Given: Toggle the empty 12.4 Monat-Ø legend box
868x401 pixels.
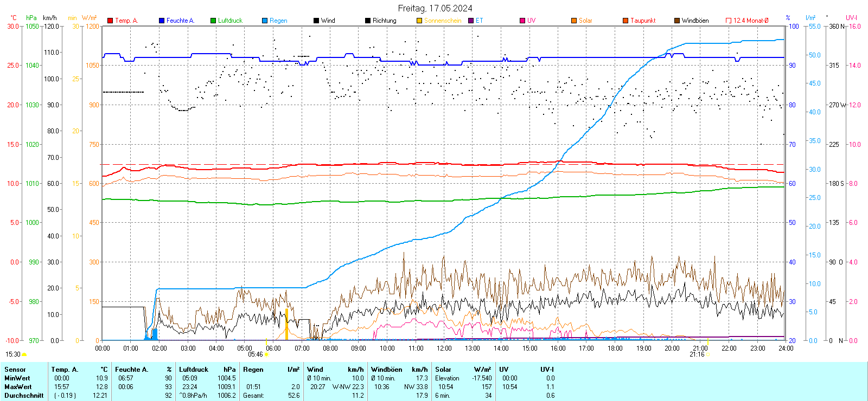Looking at the screenshot, I should (x=729, y=21).
